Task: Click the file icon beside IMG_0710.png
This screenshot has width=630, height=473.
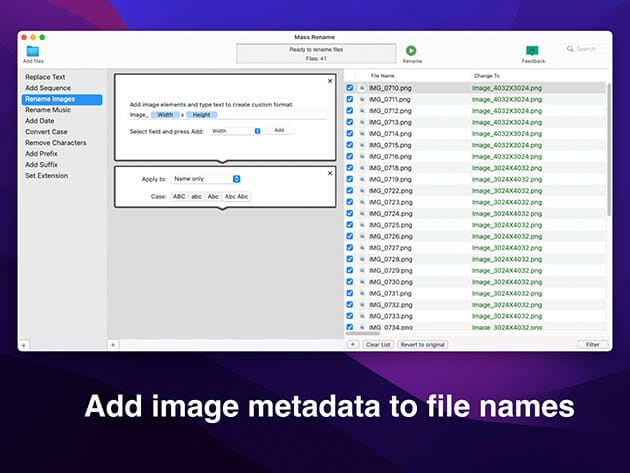Action: [x=362, y=88]
